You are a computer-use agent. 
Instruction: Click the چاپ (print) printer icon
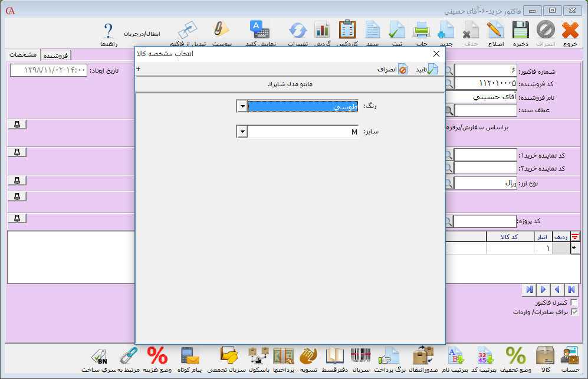[421, 30]
